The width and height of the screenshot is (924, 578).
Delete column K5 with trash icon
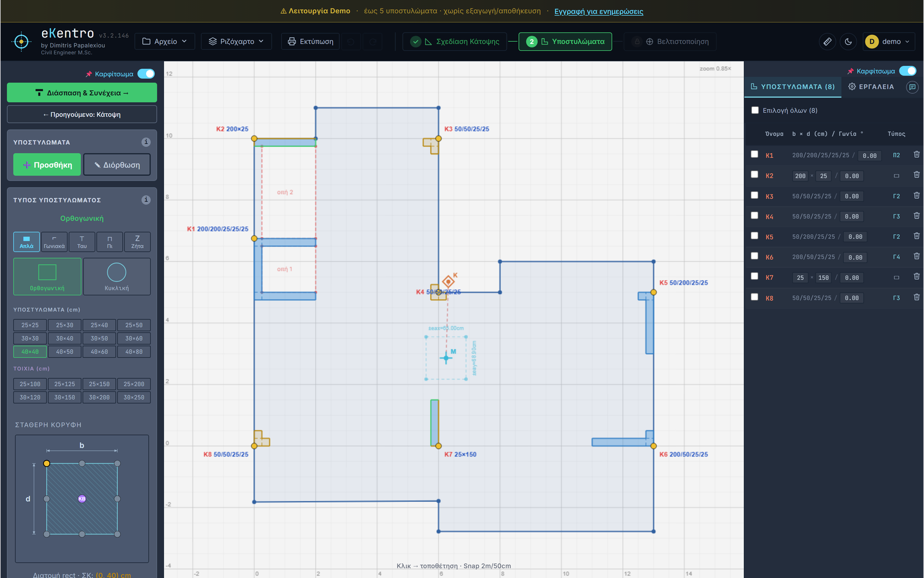[x=916, y=236]
